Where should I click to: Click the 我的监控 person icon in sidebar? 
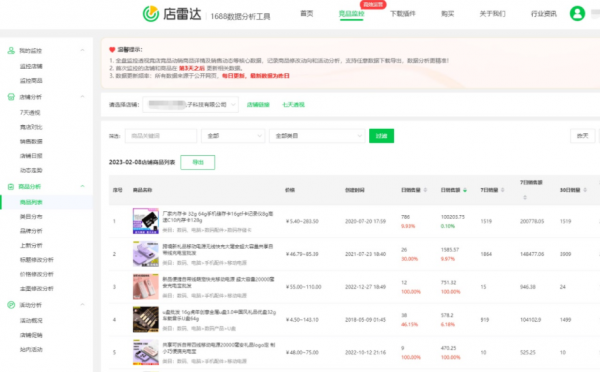[11, 51]
